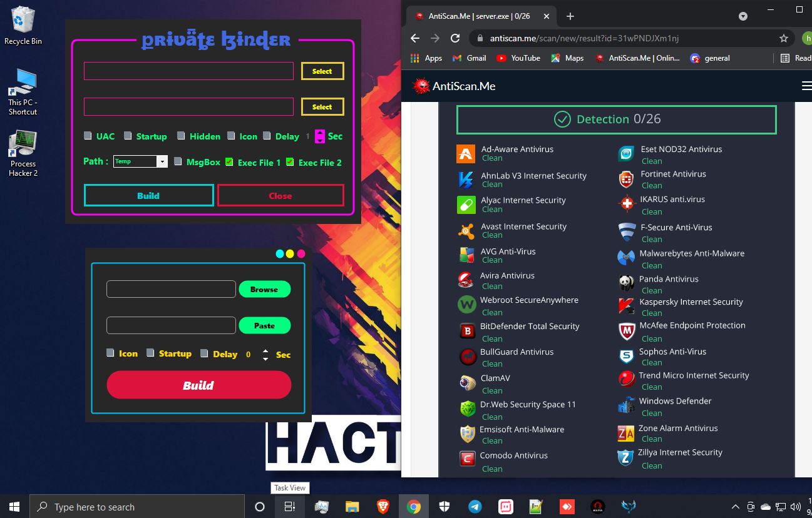Click the AntiScan.Me site logo
Screen dimensions: 812x518
point(455,86)
